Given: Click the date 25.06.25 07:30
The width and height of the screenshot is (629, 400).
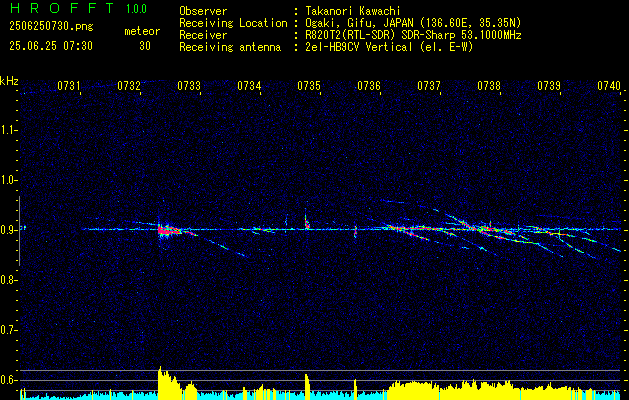Looking at the screenshot, I should coord(51,46).
